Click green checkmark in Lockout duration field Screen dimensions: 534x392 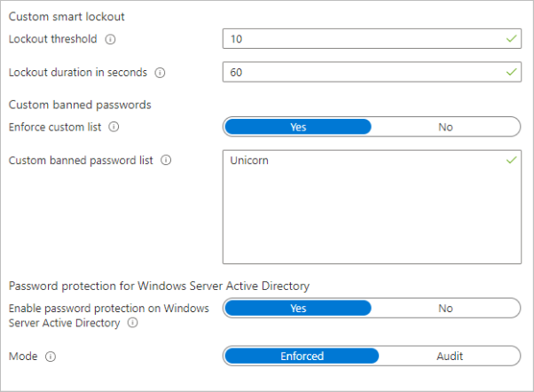[510, 72]
